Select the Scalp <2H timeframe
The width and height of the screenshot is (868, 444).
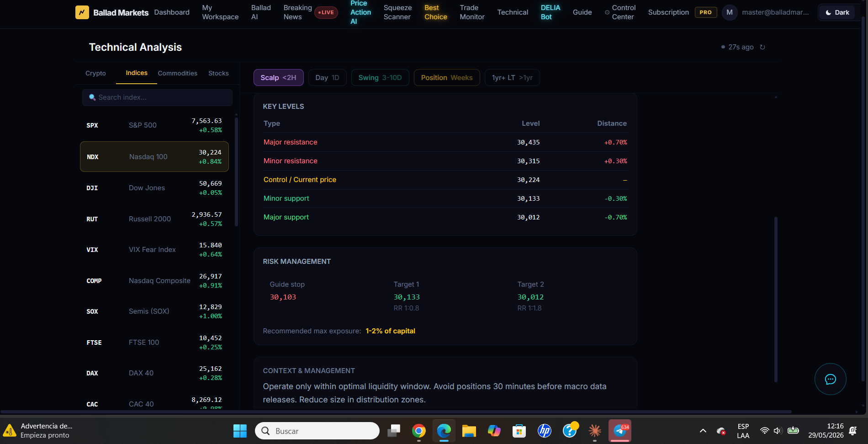pyautogui.click(x=278, y=78)
